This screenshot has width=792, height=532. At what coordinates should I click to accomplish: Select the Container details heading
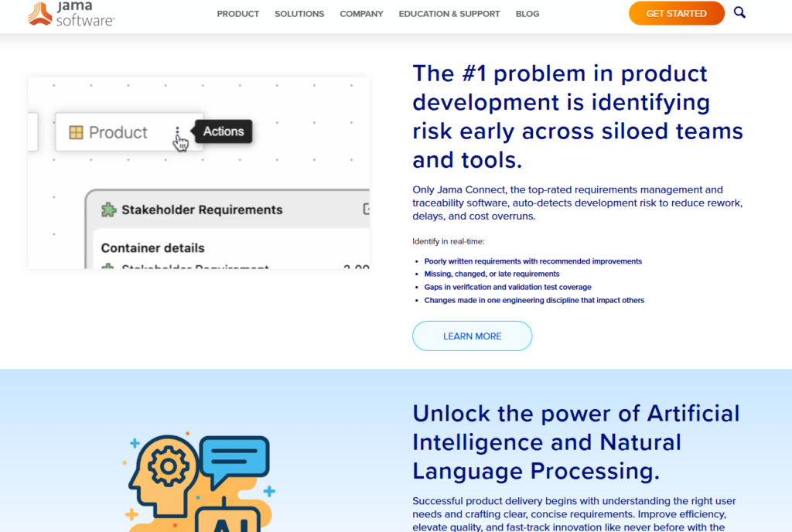[152, 248]
